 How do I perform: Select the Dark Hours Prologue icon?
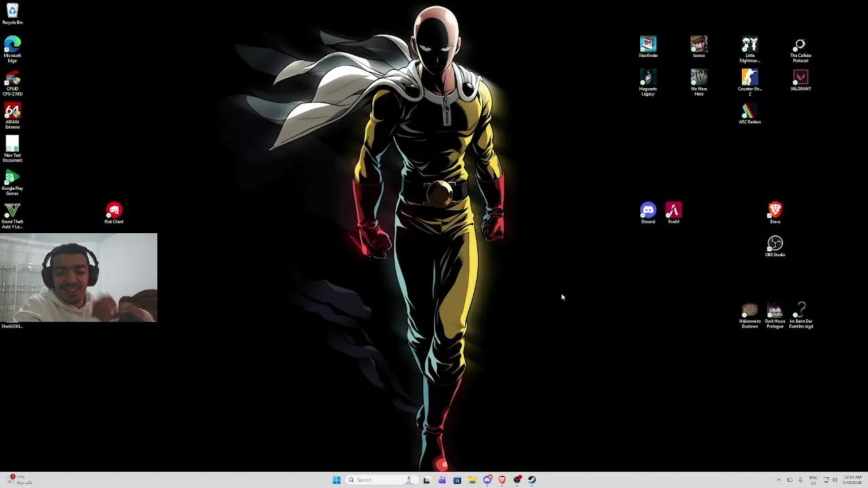pos(775,317)
